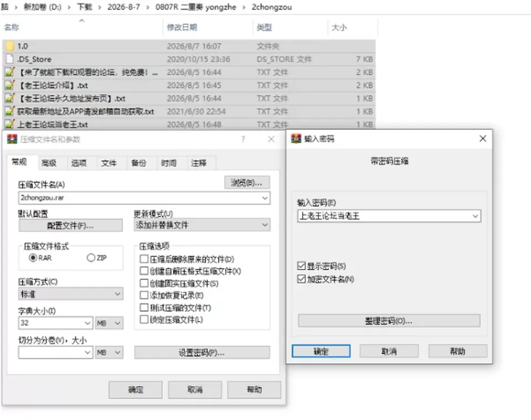Viewport: 531px width, 420px height.
Task: Click the 【老王论坛永久地址发布页】.txt file icon
Action: point(10,98)
